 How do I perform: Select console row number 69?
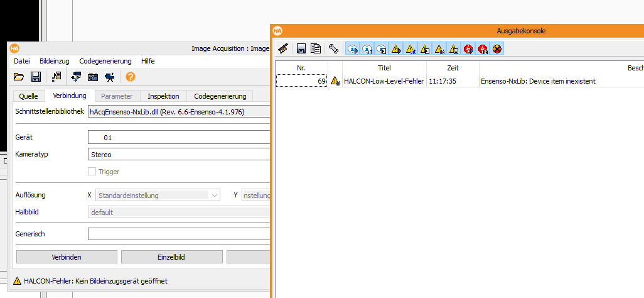point(301,81)
